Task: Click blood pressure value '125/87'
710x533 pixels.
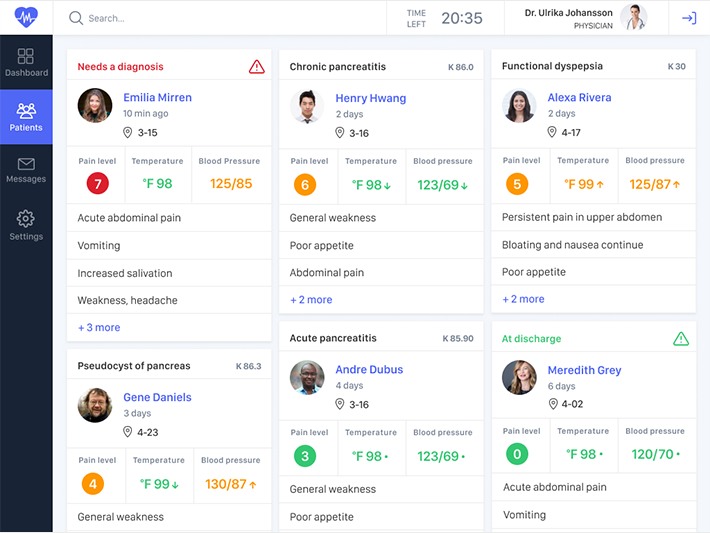Action: 650,184
